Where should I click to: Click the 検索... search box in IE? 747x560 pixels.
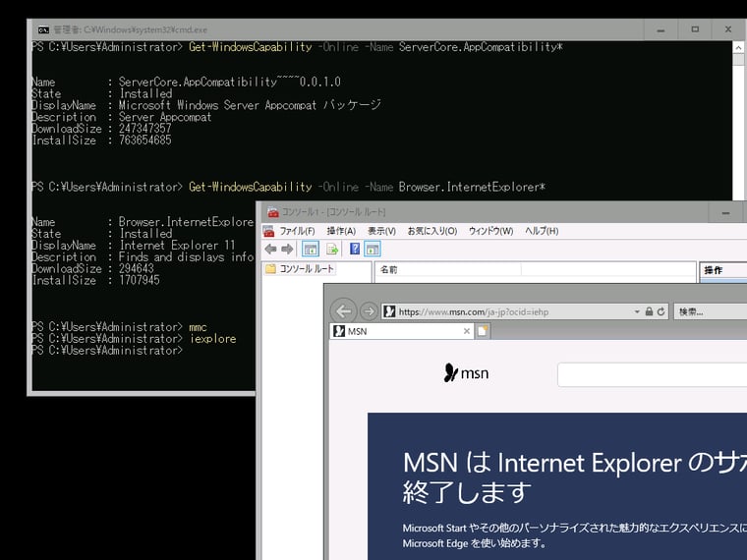click(711, 311)
